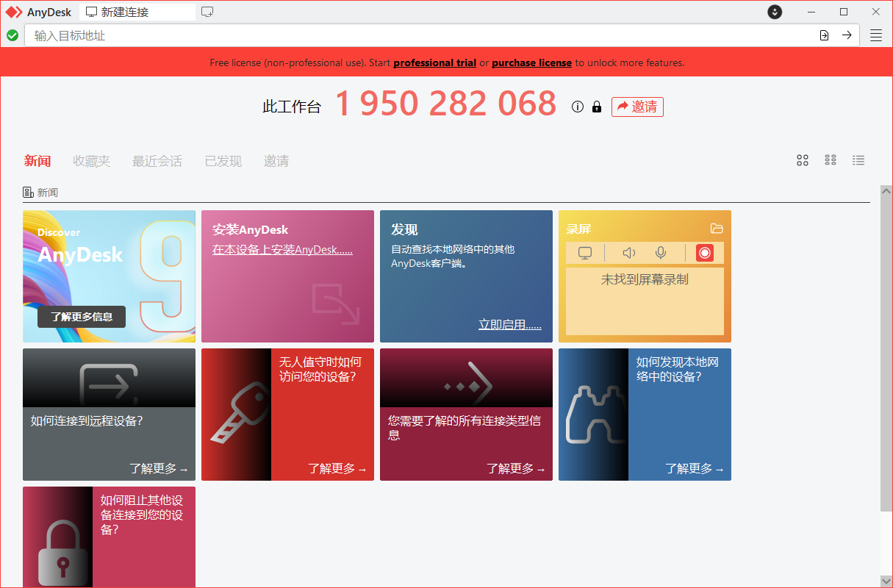Click the install arrow icon on 安装AnyDesk card
The width and height of the screenshot is (893, 588).
(336, 304)
